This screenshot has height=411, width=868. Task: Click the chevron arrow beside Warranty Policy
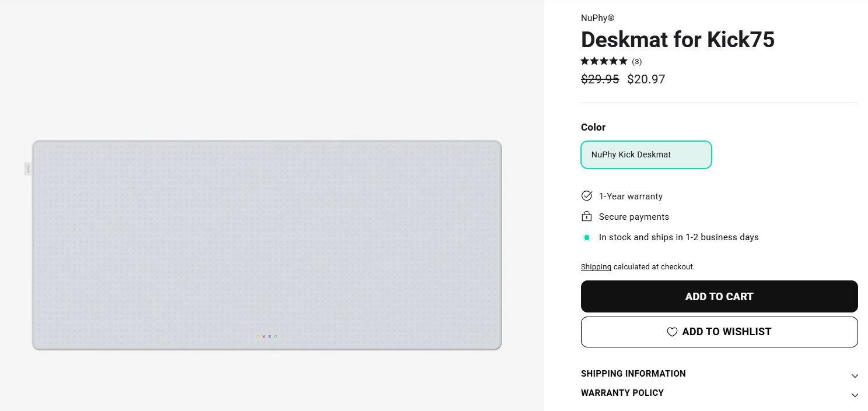pos(855,395)
